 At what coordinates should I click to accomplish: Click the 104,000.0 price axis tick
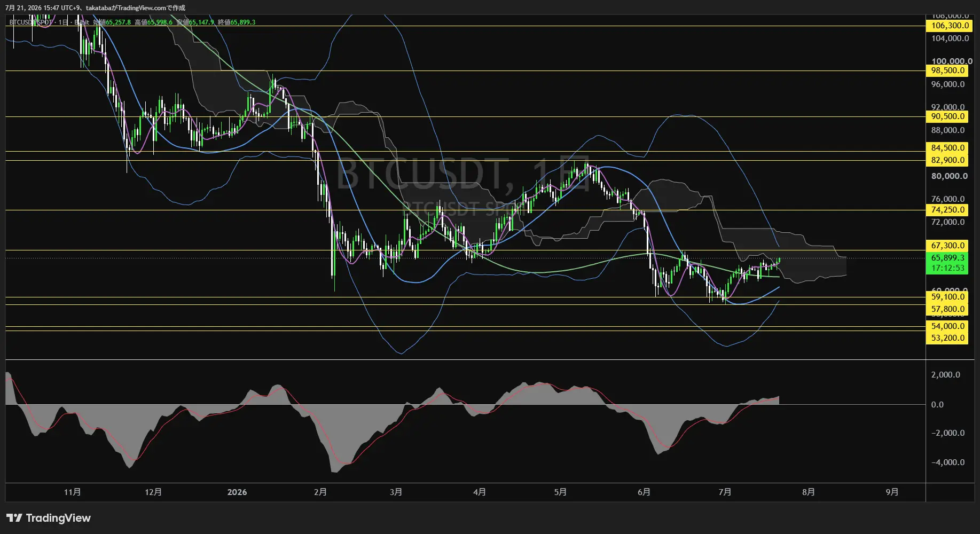[950, 38]
